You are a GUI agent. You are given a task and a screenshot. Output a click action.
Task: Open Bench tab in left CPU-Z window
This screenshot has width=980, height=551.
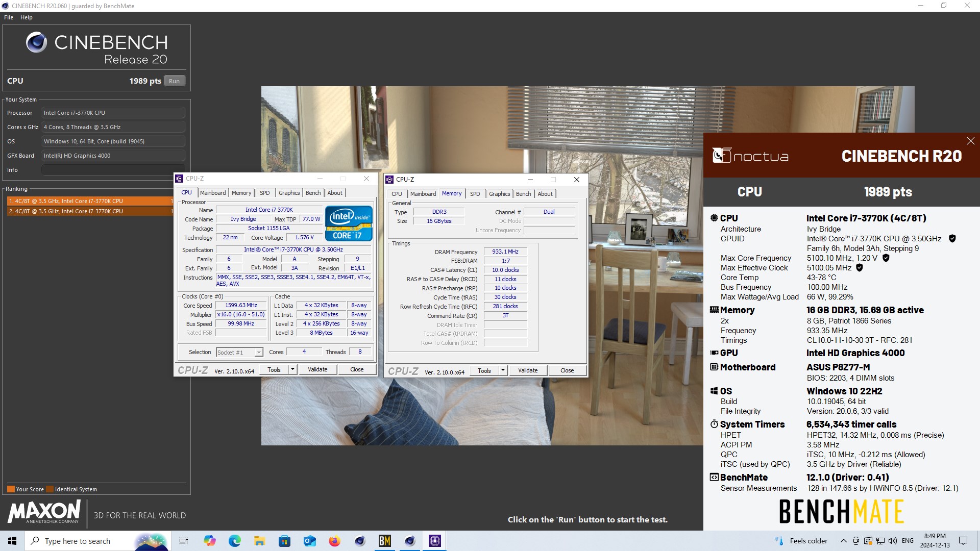click(313, 193)
